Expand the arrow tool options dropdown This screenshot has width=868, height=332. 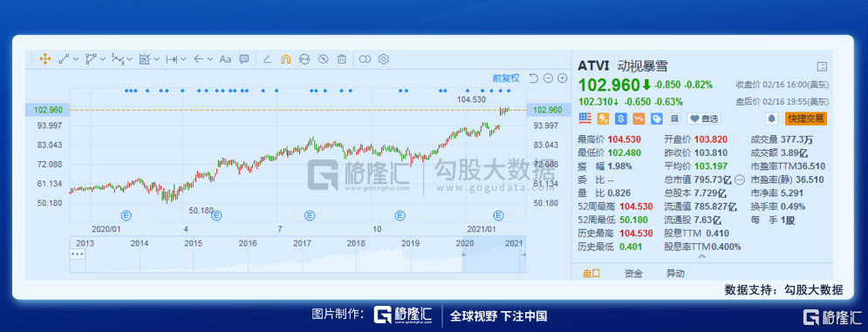click(210, 59)
